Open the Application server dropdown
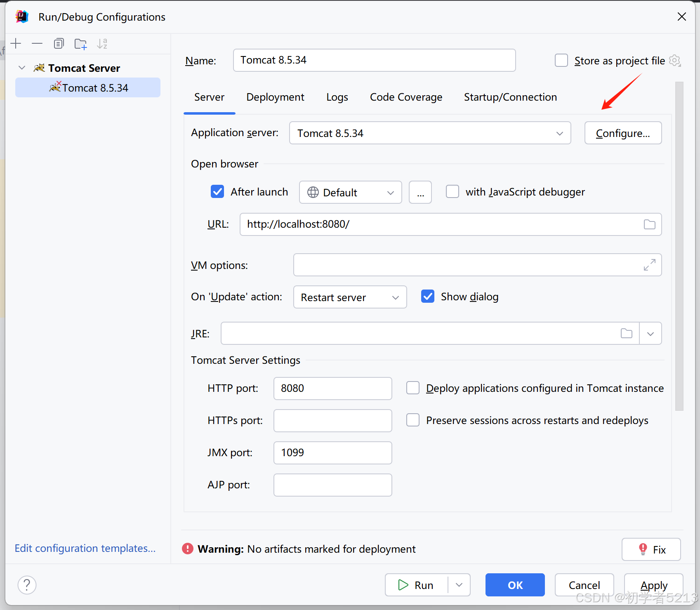The image size is (700, 610). point(430,133)
